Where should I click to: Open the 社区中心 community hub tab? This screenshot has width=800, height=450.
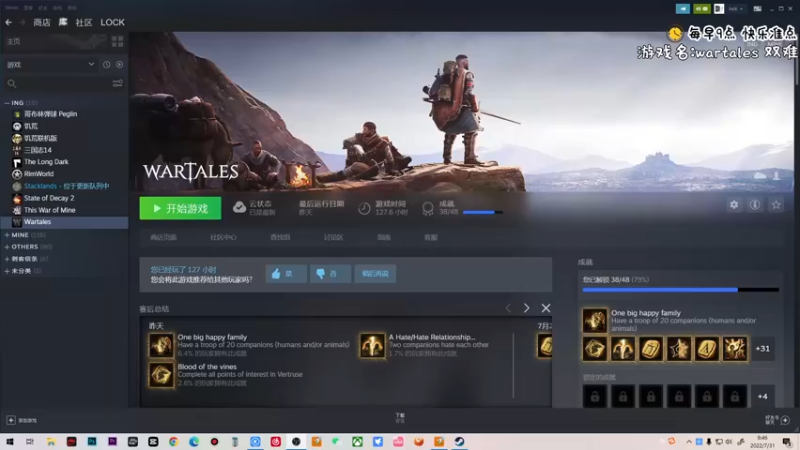[x=223, y=237]
